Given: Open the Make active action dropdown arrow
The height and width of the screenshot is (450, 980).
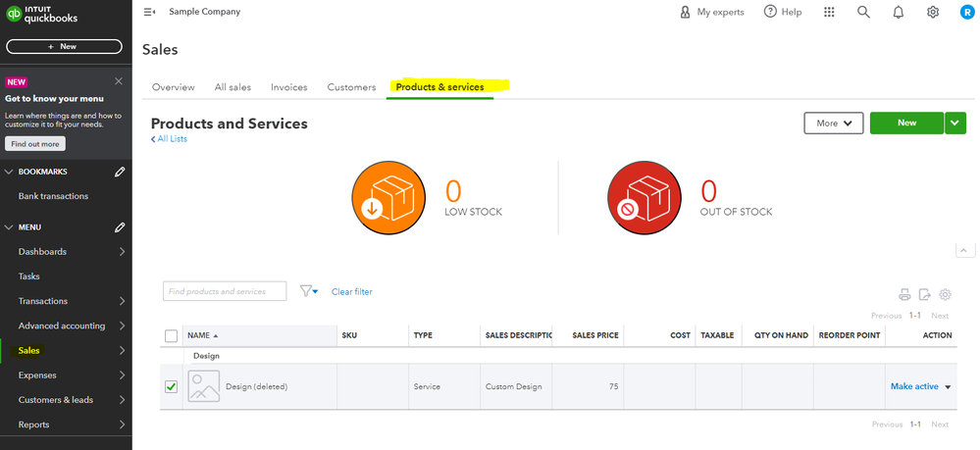Looking at the screenshot, I should click(948, 387).
